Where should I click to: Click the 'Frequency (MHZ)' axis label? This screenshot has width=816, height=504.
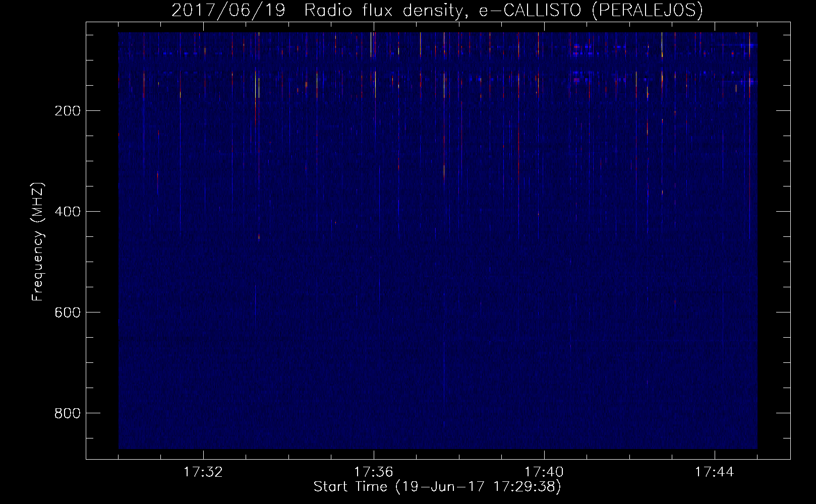click(38, 242)
